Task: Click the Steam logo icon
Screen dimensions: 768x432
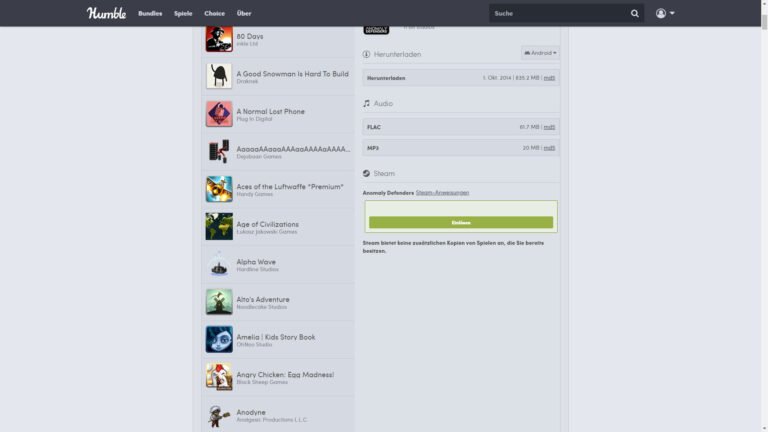Action: (x=366, y=173)
